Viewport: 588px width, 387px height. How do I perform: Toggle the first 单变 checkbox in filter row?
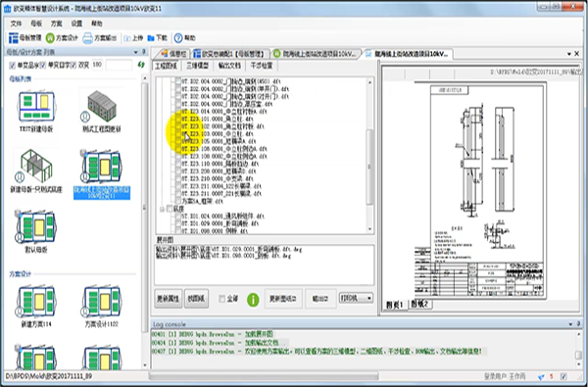click(12, 66)
